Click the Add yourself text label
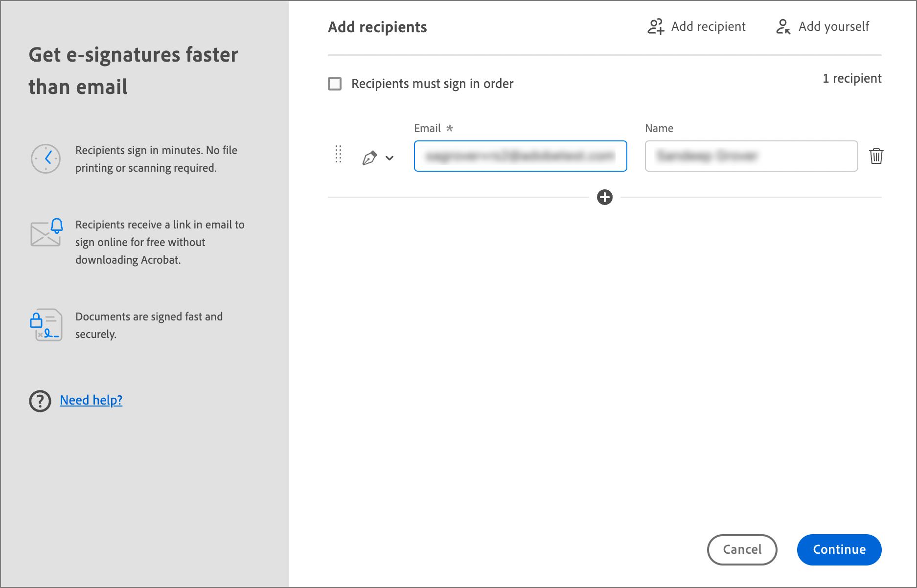This screenshot has height=588, width=917. tap(834, 26)
